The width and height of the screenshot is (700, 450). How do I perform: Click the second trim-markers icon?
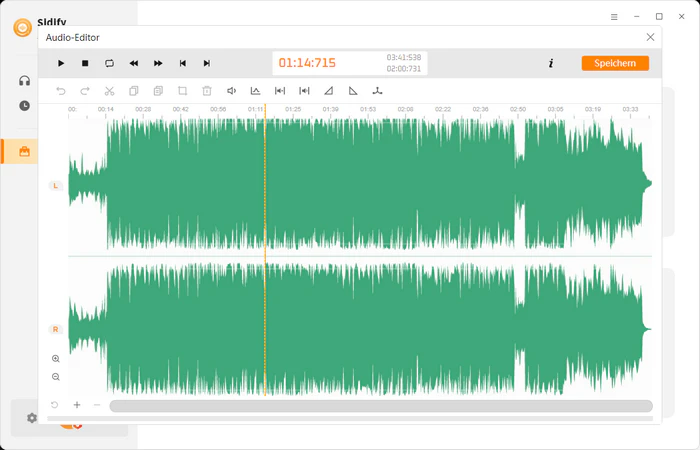point(304,91)
